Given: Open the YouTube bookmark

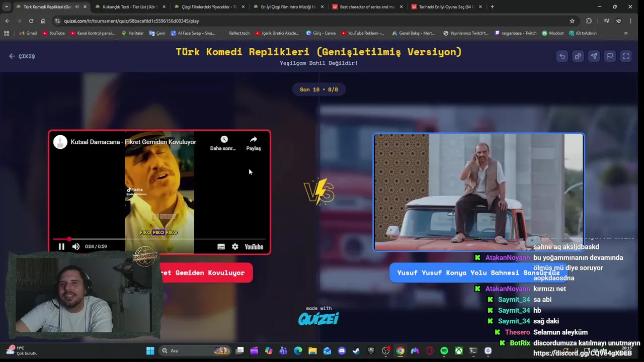Looking at the screenshot, I should (53, 33).
